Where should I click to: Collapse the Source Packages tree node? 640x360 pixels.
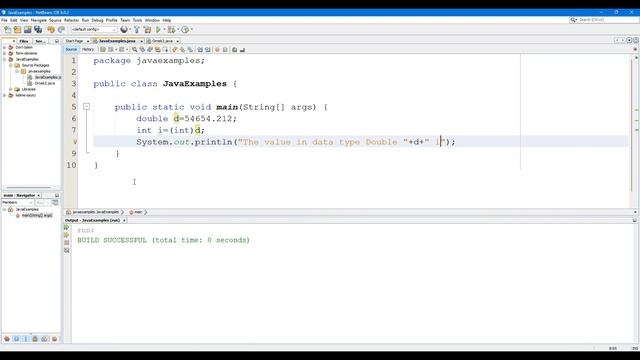tap(11, 65)
